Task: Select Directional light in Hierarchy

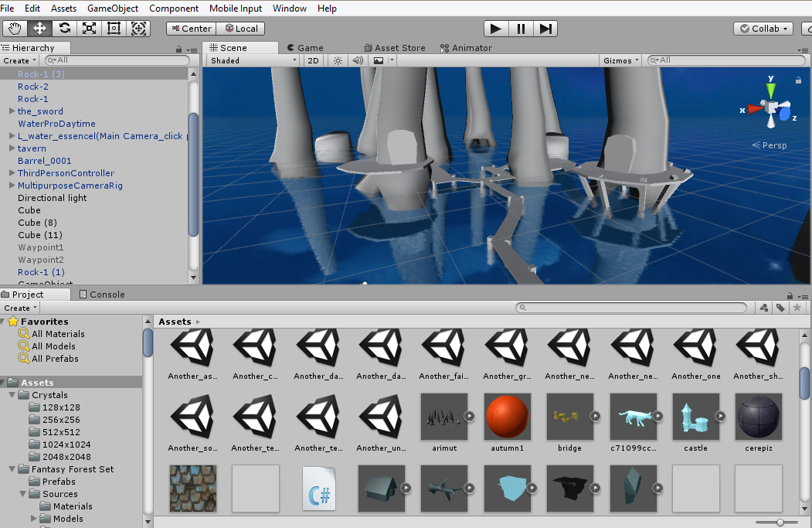Action: (53, 198)
